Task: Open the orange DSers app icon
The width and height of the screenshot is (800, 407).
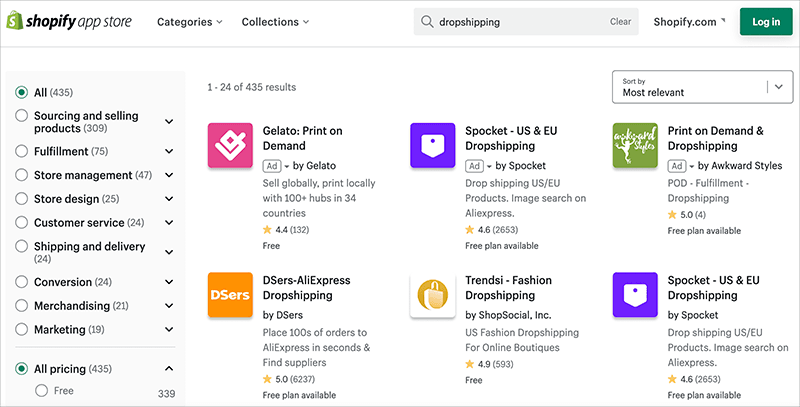Action: [x=230, y=295]
